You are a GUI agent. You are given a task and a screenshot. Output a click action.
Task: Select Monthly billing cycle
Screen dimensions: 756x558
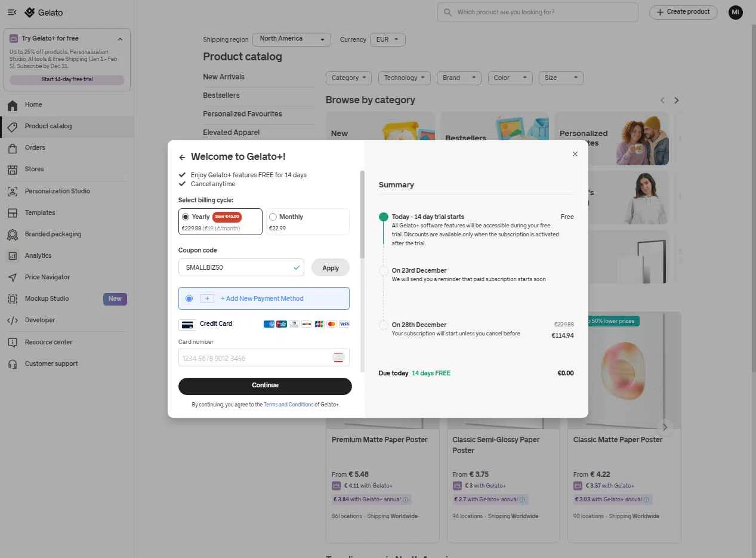click(x=308, y=222)
